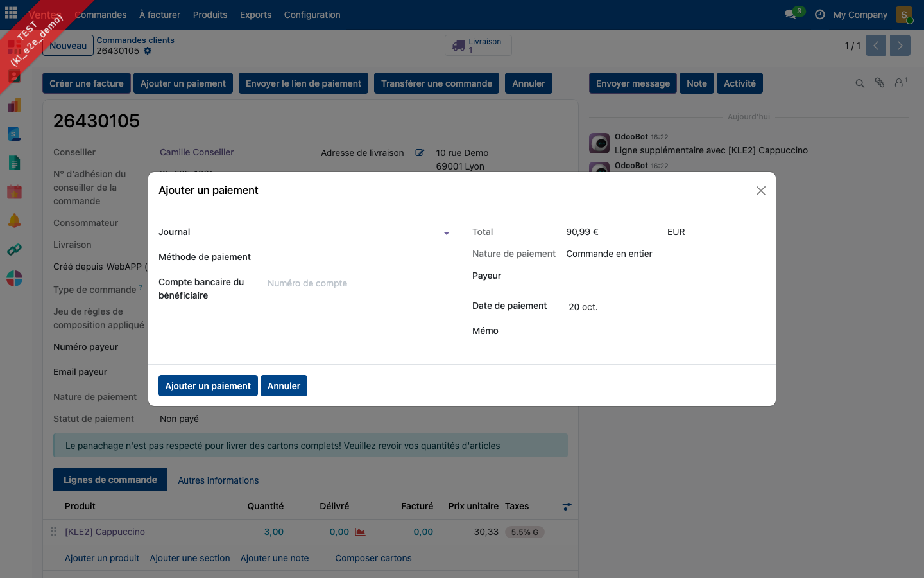
Task: Switch to Autres informations tab
Action: (218, 480)
